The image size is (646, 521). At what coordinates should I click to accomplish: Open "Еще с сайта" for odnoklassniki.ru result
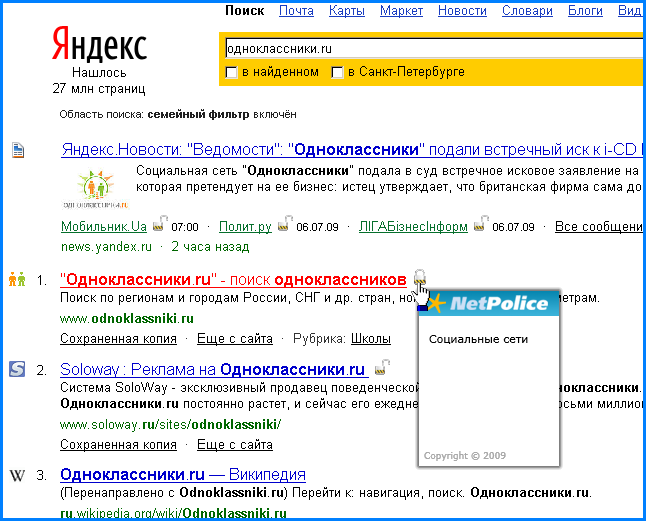pos(235,339)
